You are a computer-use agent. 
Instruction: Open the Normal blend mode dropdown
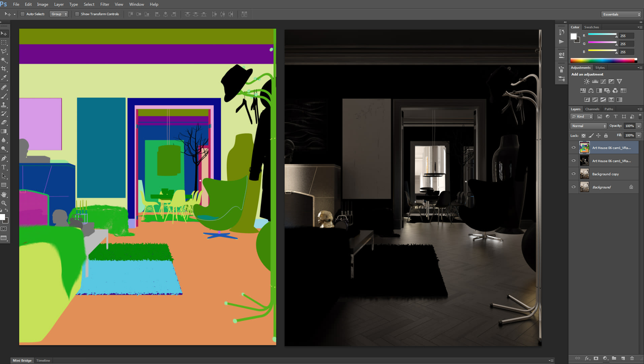(588, 126)
